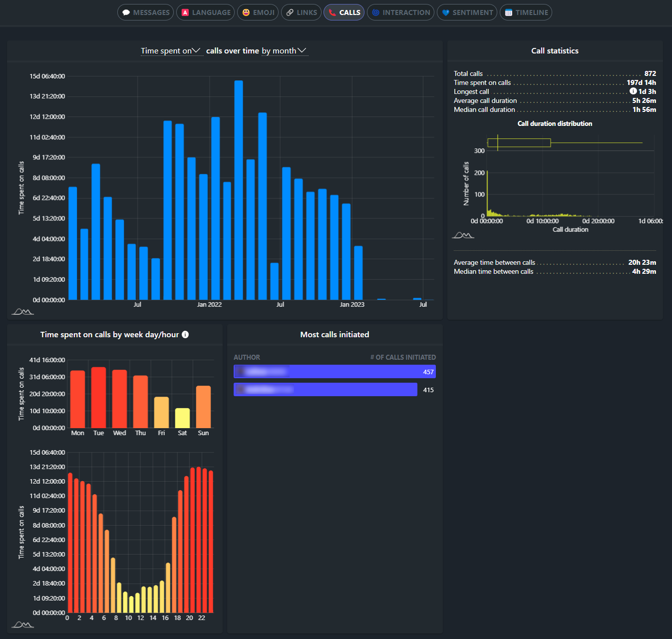Click the heart icon on the Sentiment tab
This screenshot has width=672, height=639.
[445, 12]
